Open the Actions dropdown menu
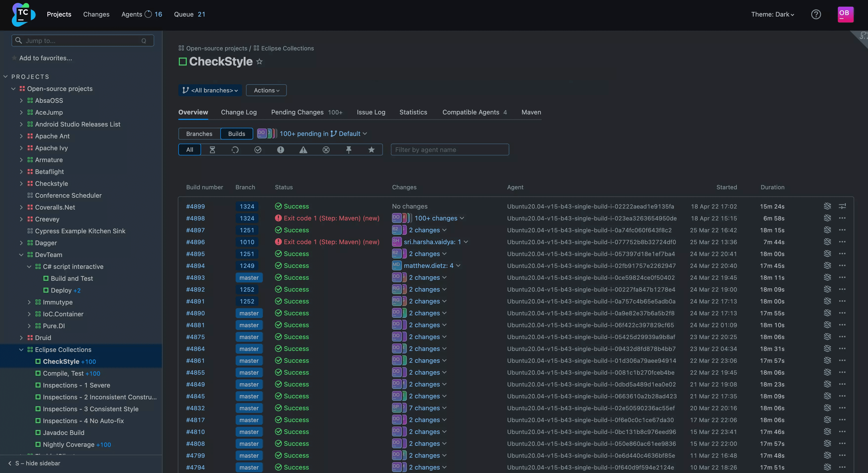This screenshot has width=868, height=473. click(x=266, y=90)
